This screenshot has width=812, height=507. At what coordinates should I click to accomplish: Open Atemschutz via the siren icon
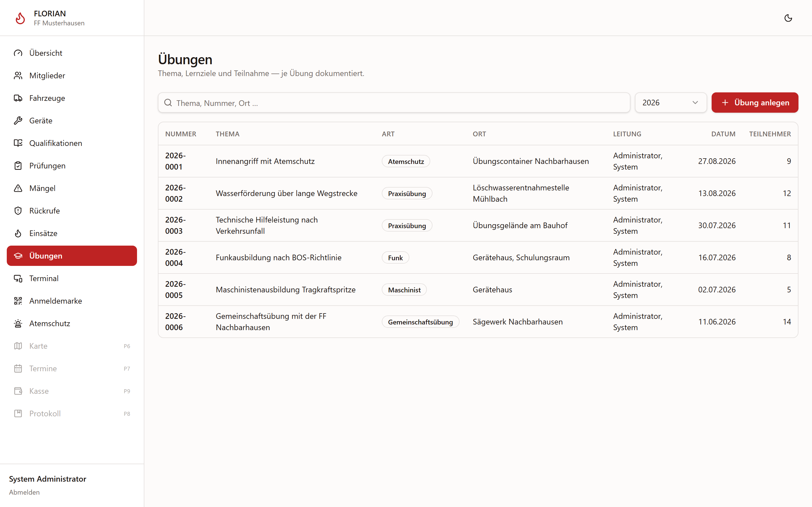18,323
